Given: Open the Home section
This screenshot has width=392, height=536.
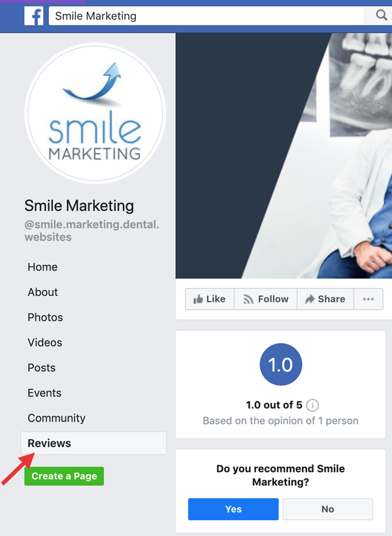Looking at the screenshot, I should pos(42,267).
